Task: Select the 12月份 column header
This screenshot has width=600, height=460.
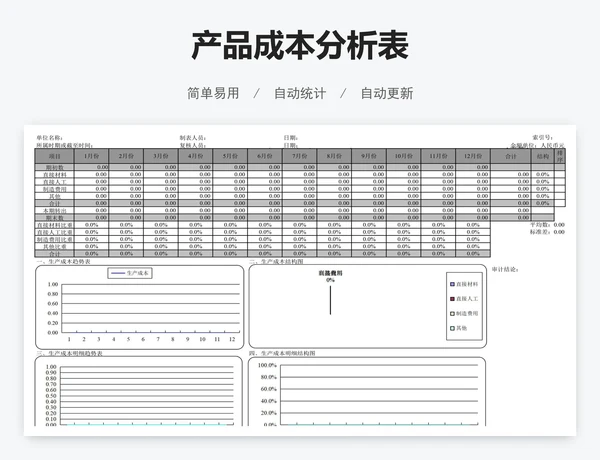Action: [x=473, y=156]
